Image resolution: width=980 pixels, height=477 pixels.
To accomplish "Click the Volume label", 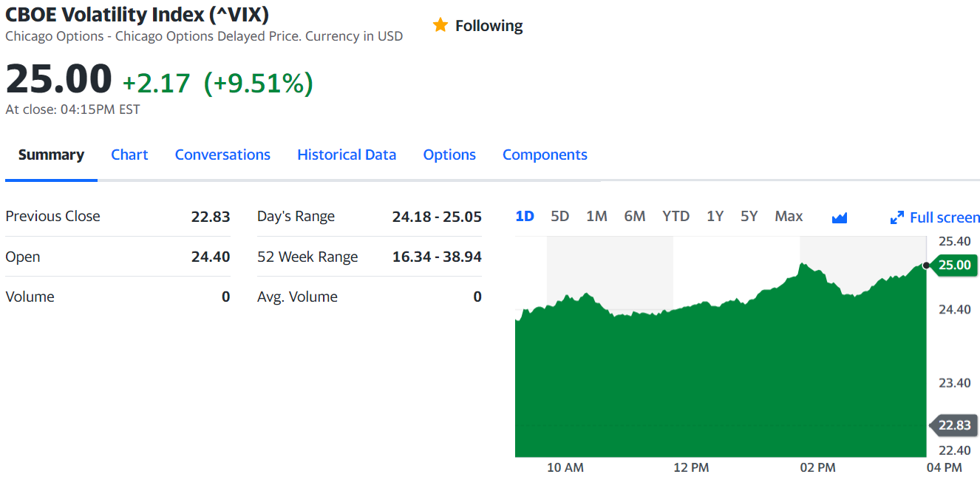I will point(30,297).
